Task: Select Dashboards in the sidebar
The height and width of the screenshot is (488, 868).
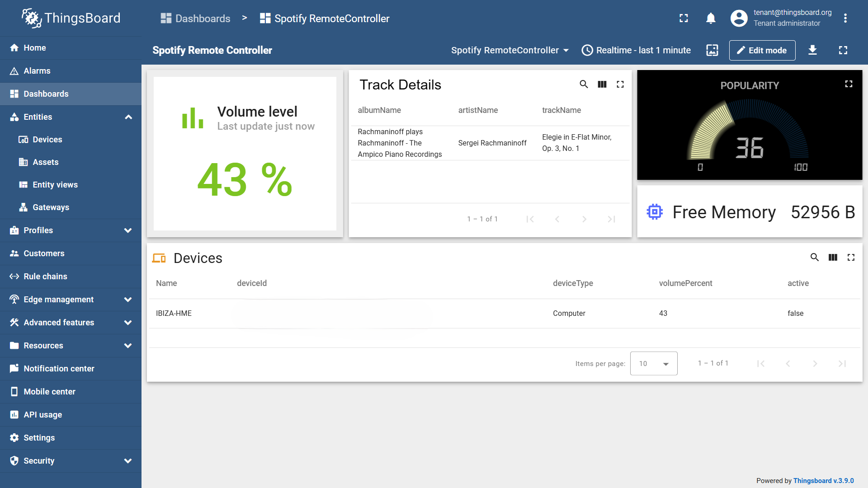Action: click(x=71, y=94)
